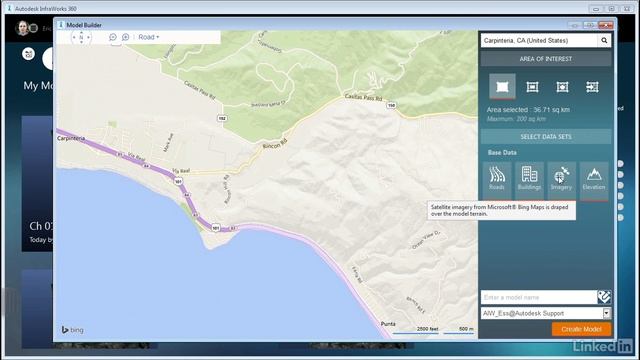
Task: Click the import area-of-interest tool
Action: click(x=592, y=87)
